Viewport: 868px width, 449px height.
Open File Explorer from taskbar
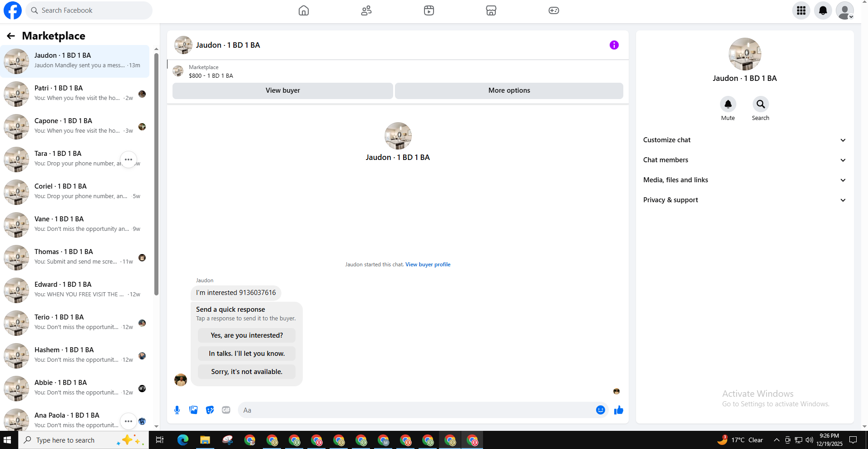point(205,440)
